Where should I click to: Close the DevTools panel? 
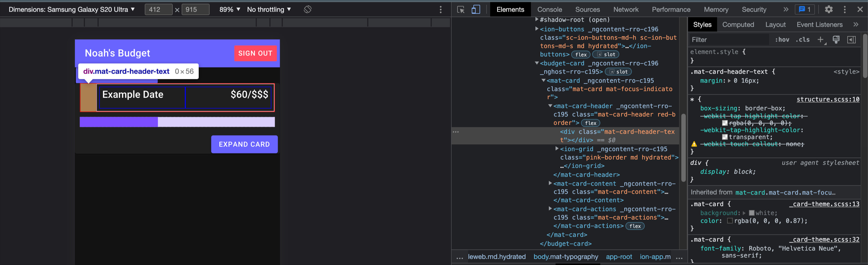coord(860,9)
